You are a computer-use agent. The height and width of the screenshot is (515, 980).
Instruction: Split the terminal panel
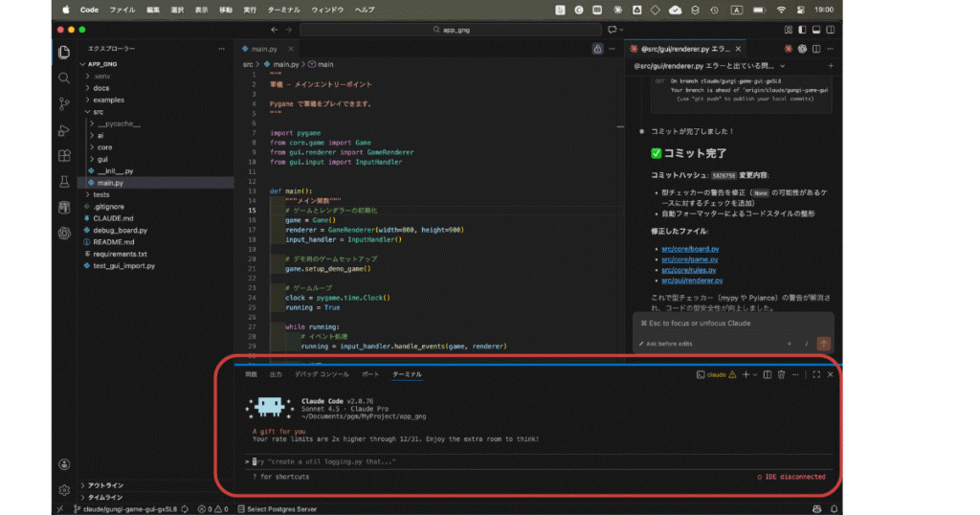[x=767, y=374]
